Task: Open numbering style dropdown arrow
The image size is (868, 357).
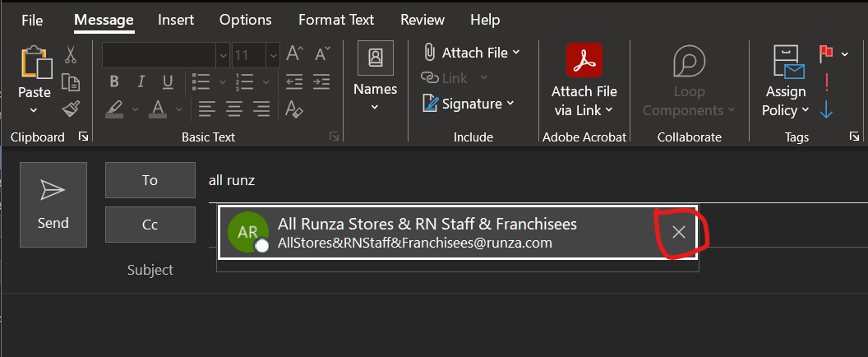Action: pos(265,82)
